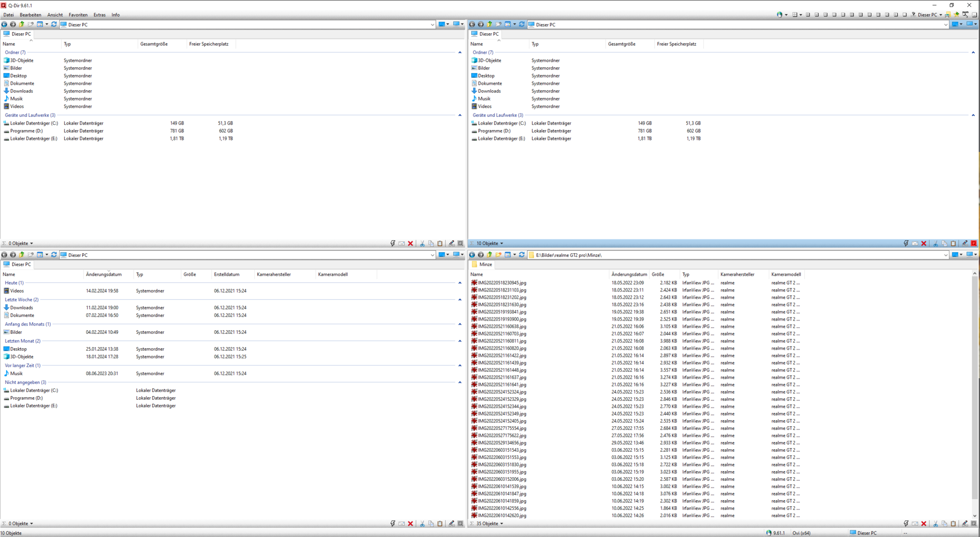This screenshot has width=980, height=537.
Task: Open the address bar dropdown of the Minze pane
Action: [945, 255]
